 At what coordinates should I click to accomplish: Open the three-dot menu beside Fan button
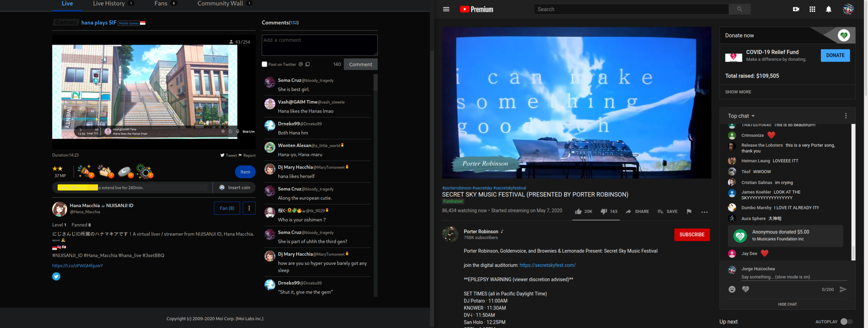(x=249, y=208)
